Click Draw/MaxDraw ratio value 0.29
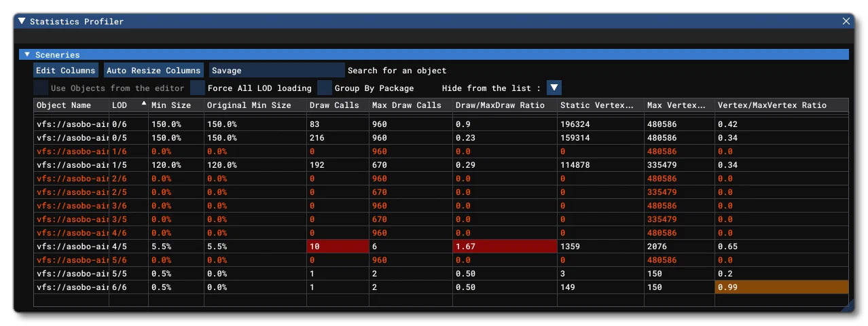Image resolution: width=868 pixels, height=326 pixels. point(465,165)
